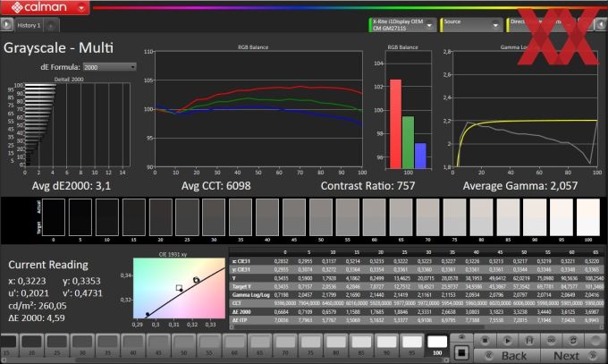Select the 60 level button in bottom strip
The height and width of the screenshot is (364, 608).
coord(234,345)
